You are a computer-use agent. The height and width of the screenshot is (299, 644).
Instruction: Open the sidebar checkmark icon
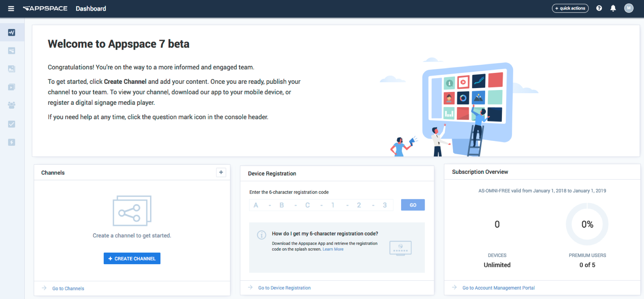click(x=12, y=124)
